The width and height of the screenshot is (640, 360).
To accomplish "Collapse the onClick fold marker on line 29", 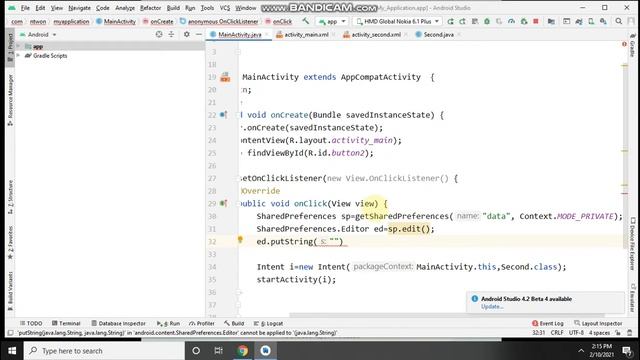I will (238, 203).
